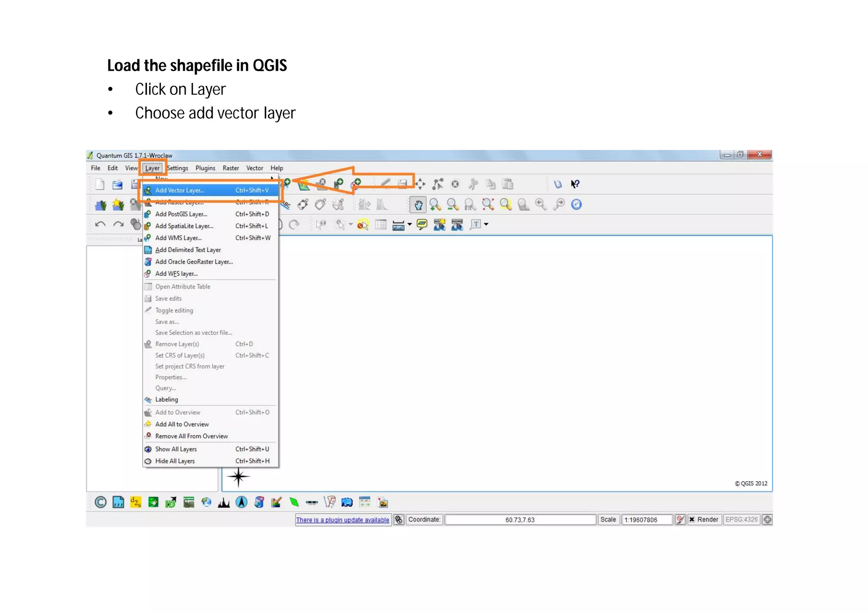Image resolution: width=868 pixels, height=613 pixels.
Task: Create a new project with the blank page icon
Action: pyautogui.click(x=100, y=184)
